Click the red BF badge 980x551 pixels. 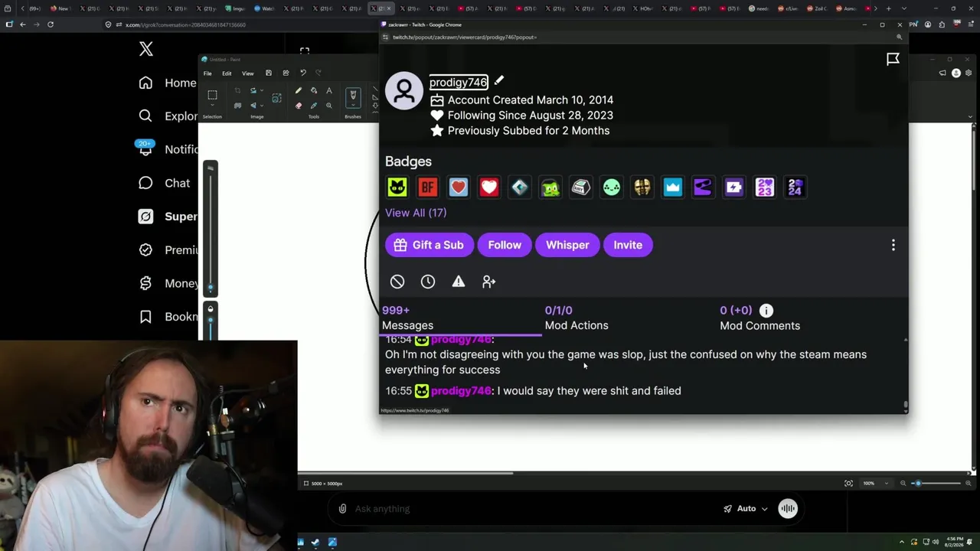point(428,187)
